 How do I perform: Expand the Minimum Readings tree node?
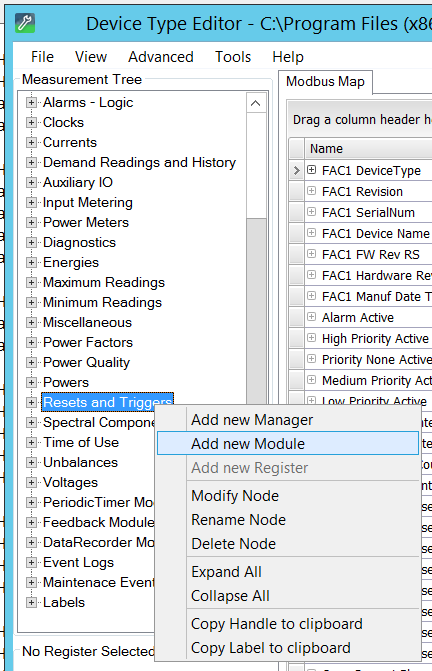click(31, 302)
